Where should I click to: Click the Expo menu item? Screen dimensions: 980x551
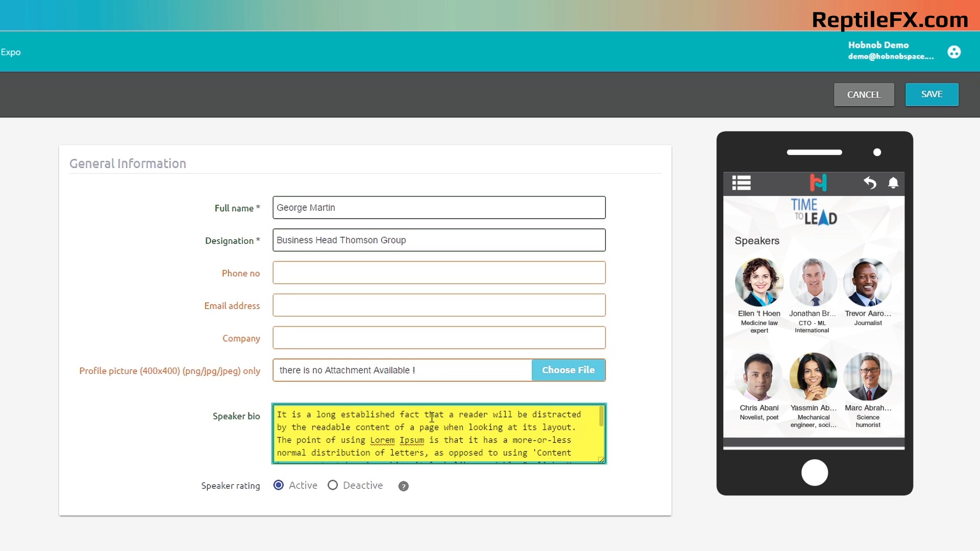tap(11, 52)
